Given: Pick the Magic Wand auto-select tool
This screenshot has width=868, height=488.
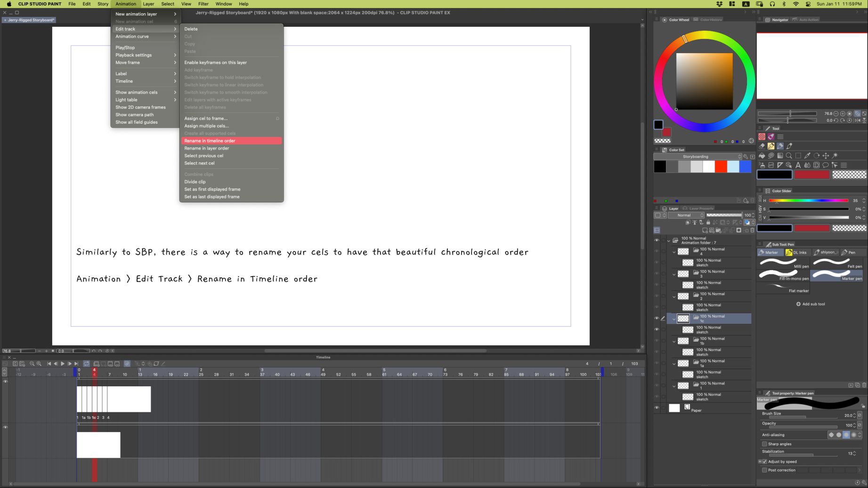Looking at the screenshot, I should pos(835,155).
